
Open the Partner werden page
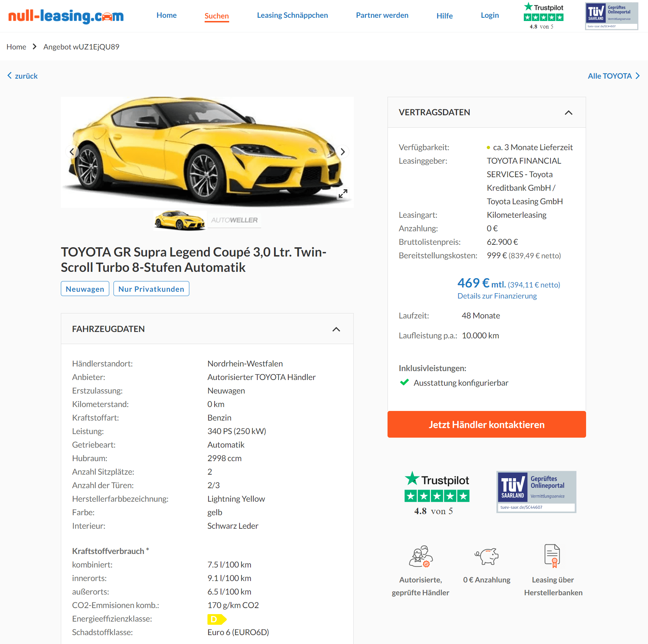click(x=382, y=15)
